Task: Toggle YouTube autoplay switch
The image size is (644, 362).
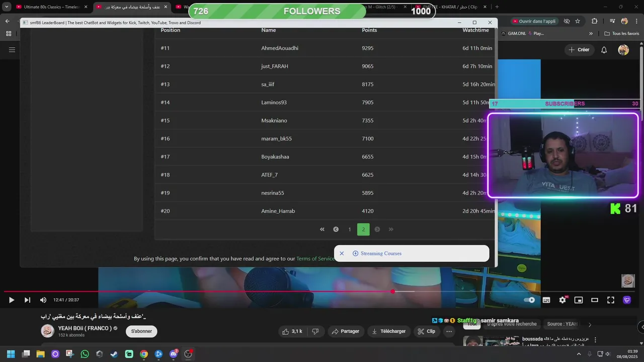Action: [x=529, y=300]
